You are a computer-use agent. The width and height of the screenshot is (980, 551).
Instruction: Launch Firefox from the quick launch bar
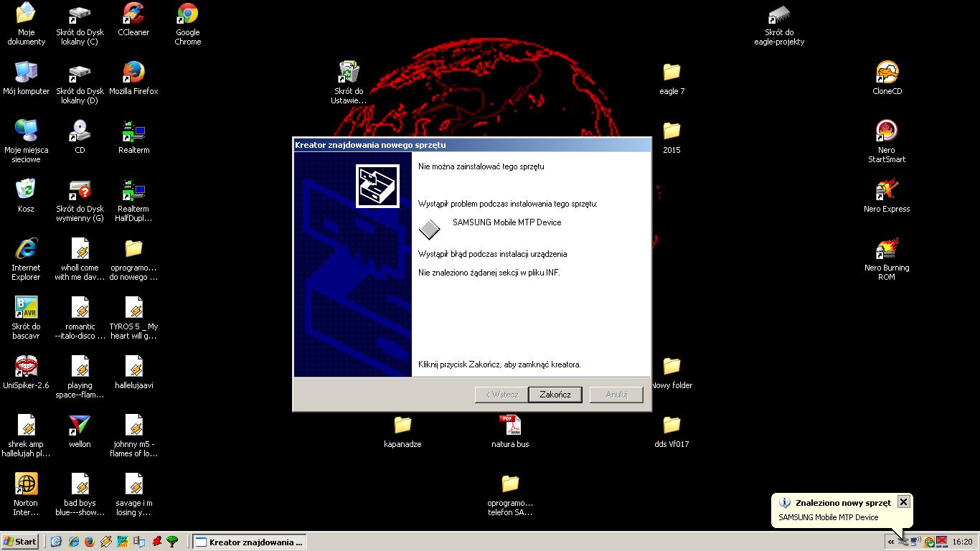click(x=90, y=542)
